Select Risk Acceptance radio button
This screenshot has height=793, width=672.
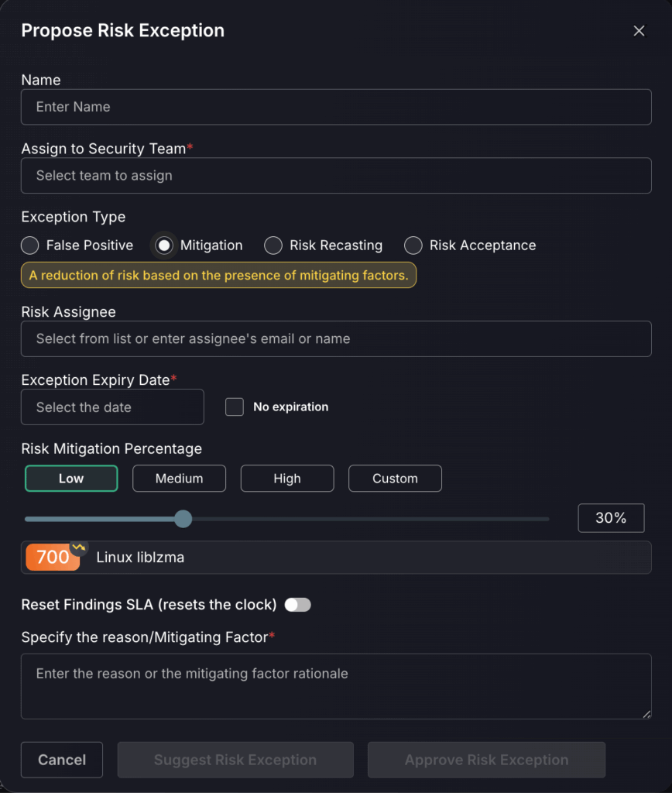[413, 245]
